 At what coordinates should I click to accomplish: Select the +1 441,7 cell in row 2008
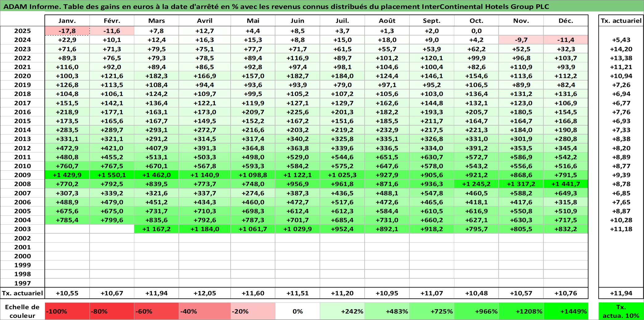tap(566, 184)
